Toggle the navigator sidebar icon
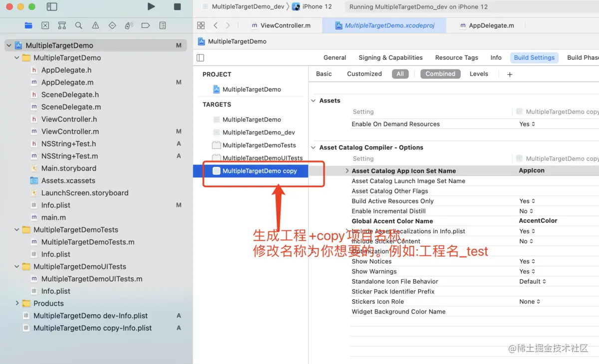This screenshot has width=599, height=364. (51, 6)
